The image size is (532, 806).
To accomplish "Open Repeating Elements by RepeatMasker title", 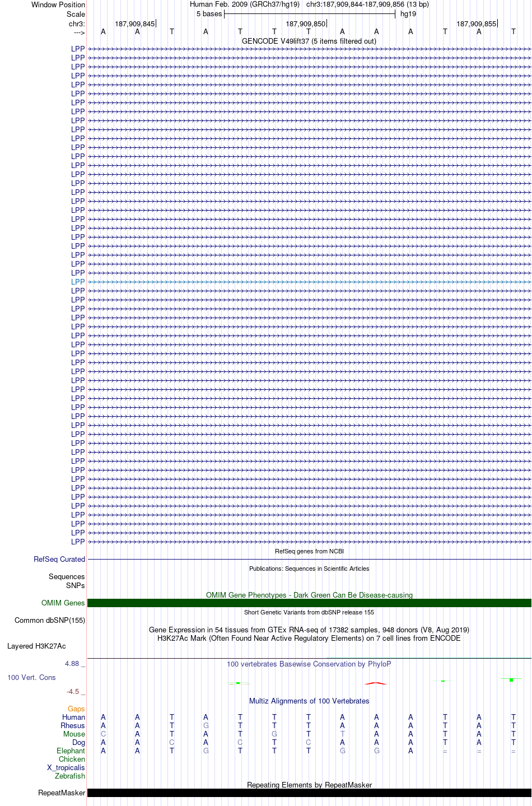I will [x=309, y=785].
